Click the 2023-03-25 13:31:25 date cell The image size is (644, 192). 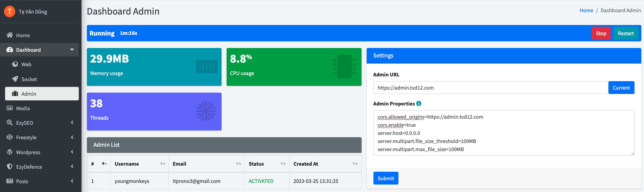tap(325, 181)
